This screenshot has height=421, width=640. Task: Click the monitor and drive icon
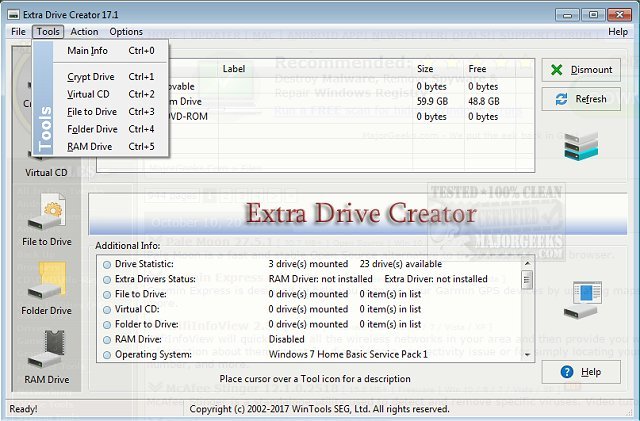click(583, 300)
